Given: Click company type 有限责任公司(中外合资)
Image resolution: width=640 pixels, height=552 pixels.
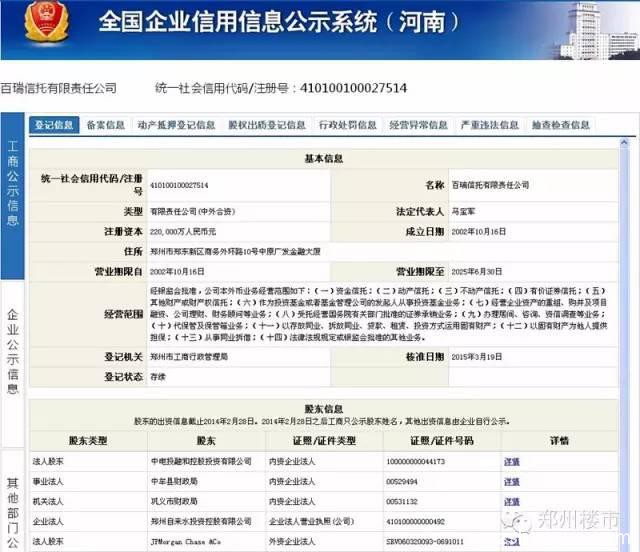Looking at the screenshot, I should tap(193, 211).
